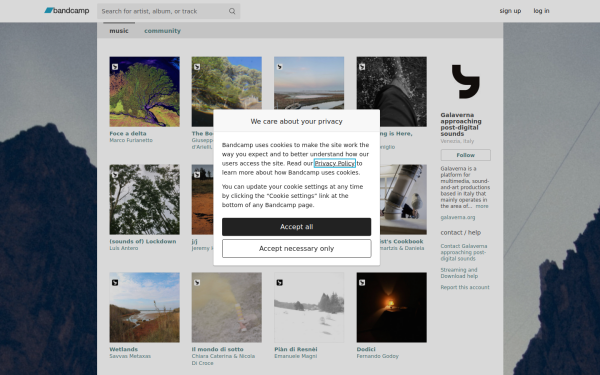Expand the label bio with more
This screenshot has height=375, width=600.
click(482, 206)
